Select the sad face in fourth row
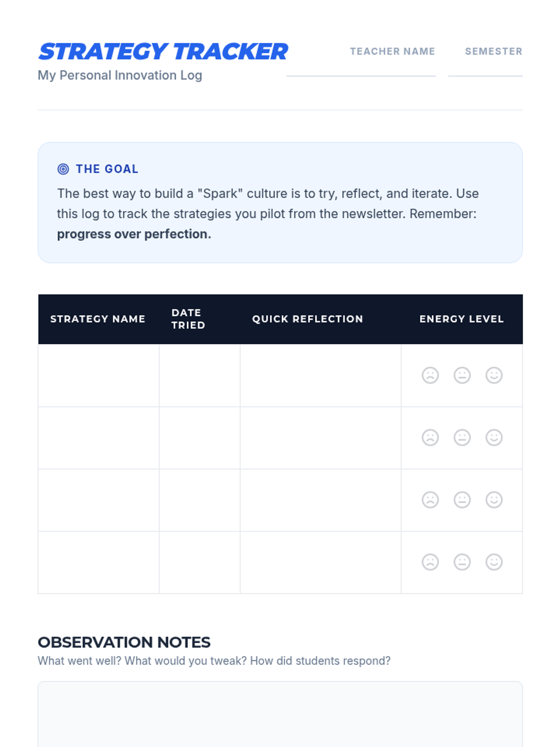The width and height of the screenshot is (560, 747). pos(430,562)
